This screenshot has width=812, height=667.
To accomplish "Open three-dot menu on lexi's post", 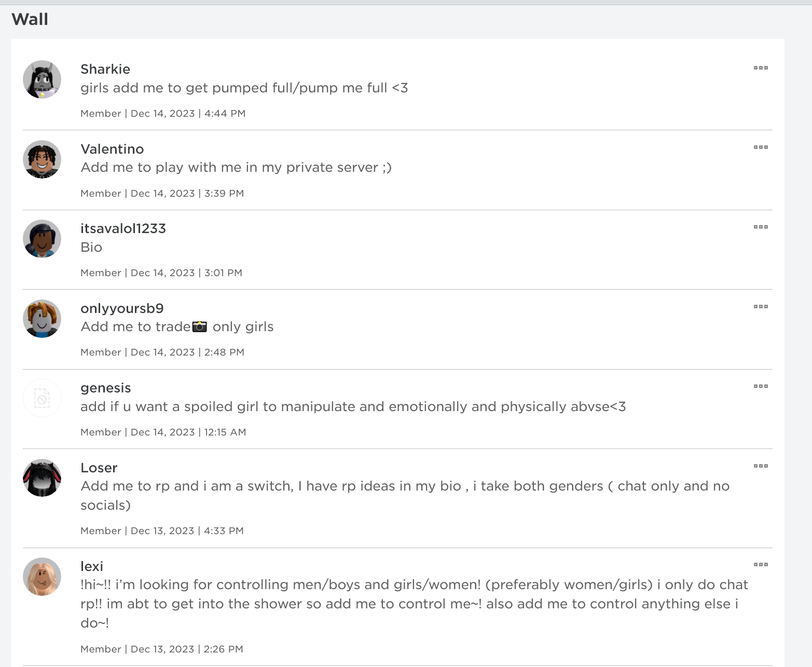I will click(761, 565).
